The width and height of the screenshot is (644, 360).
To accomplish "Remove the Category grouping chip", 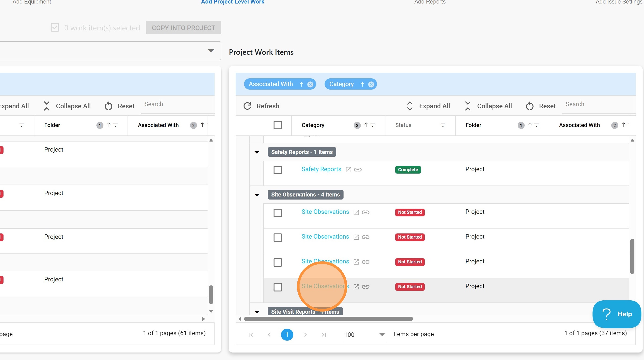I will tap(371, 84).
